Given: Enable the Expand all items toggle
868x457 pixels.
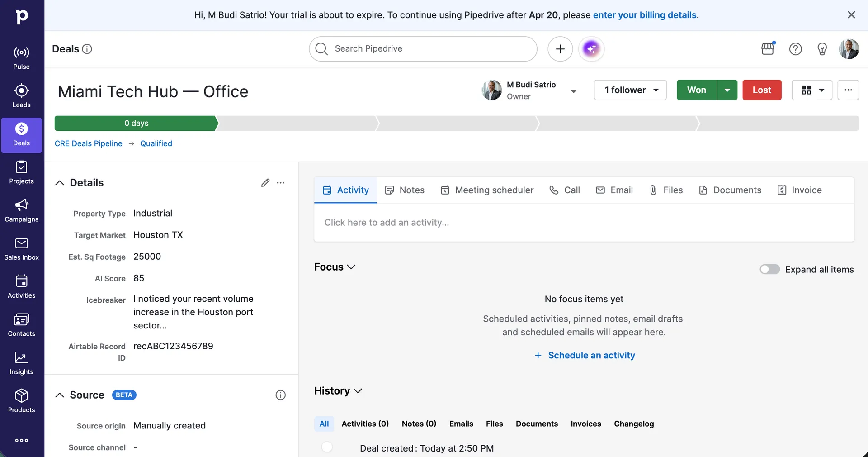Looking at the screenshot, I should pos(769,269).
